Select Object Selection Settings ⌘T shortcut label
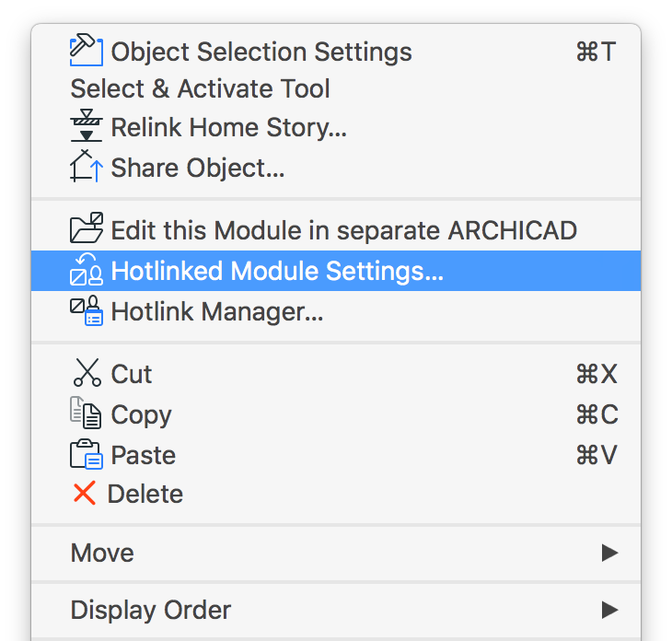 [x=597, y=52]
